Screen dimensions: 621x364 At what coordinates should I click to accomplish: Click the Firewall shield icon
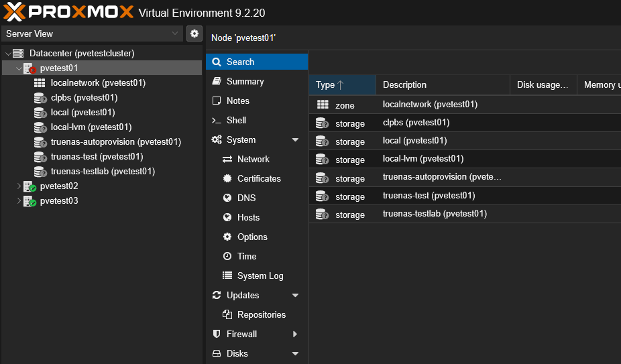click(x=217, y=334)
